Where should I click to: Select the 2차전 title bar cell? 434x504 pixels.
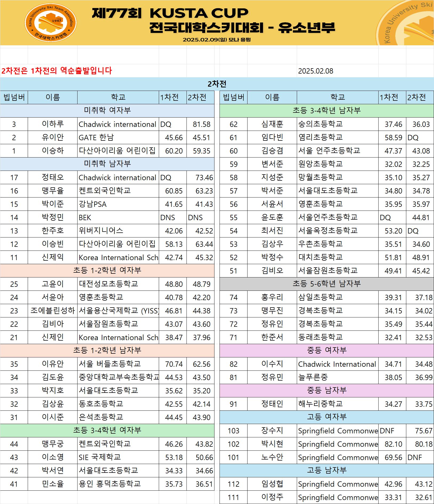tap(217, 84)
